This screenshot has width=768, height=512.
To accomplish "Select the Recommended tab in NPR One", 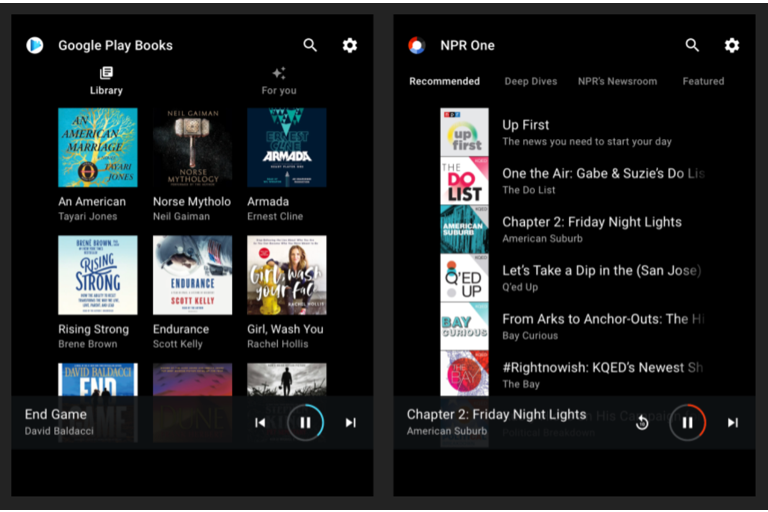I will pyautogui.click(x=444, y=81).
